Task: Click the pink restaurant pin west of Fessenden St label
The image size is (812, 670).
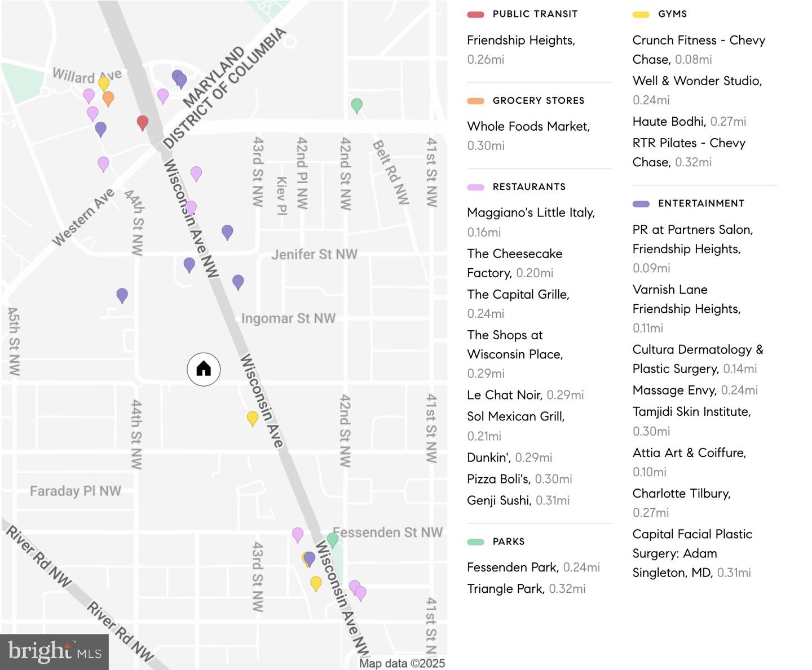Action: click(x=298, y=535)
